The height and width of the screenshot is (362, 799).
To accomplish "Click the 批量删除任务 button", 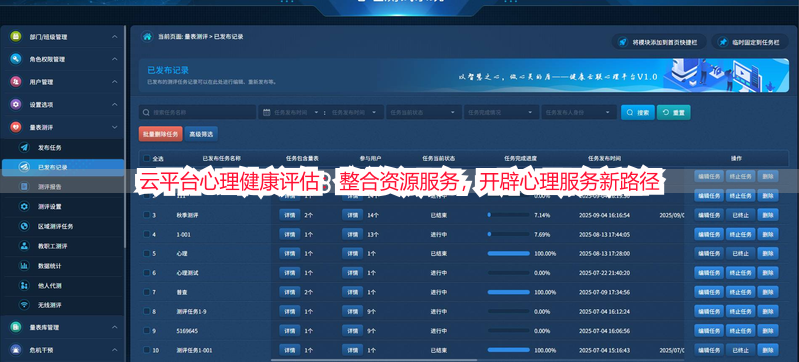I will pos(161,134).
